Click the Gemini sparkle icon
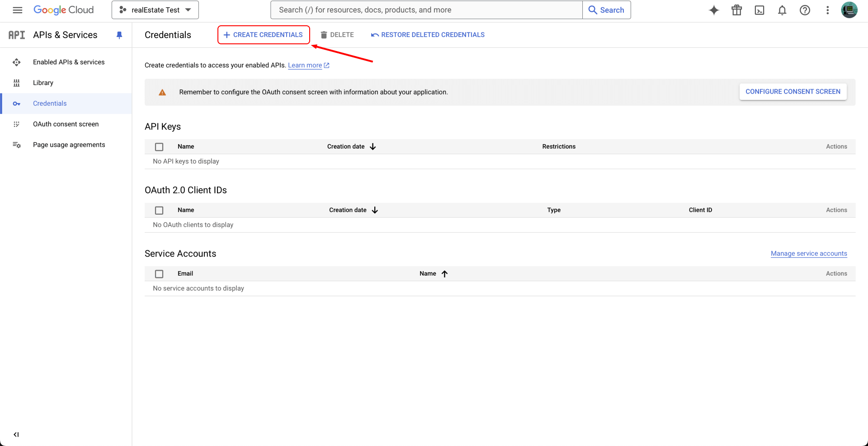Image resolution: width=868 pixels, height=446 pixels. click(714, 10)
